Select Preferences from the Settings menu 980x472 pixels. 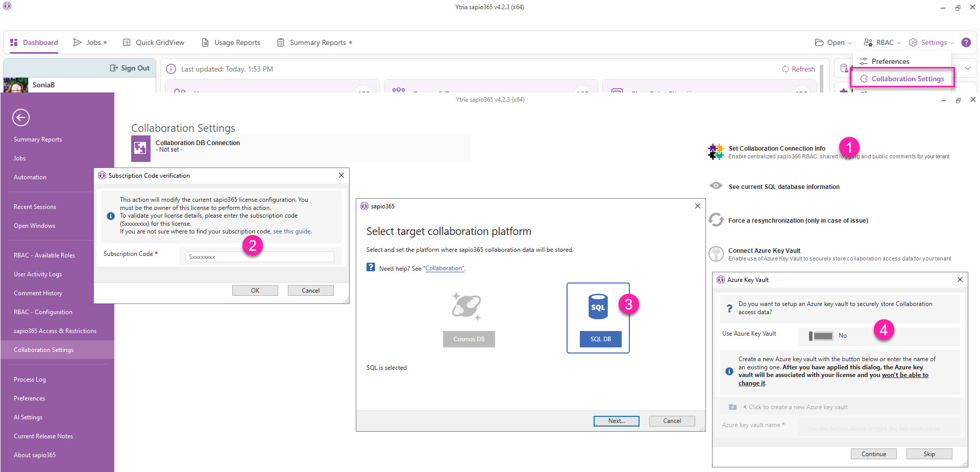click(x=890, y=61)
